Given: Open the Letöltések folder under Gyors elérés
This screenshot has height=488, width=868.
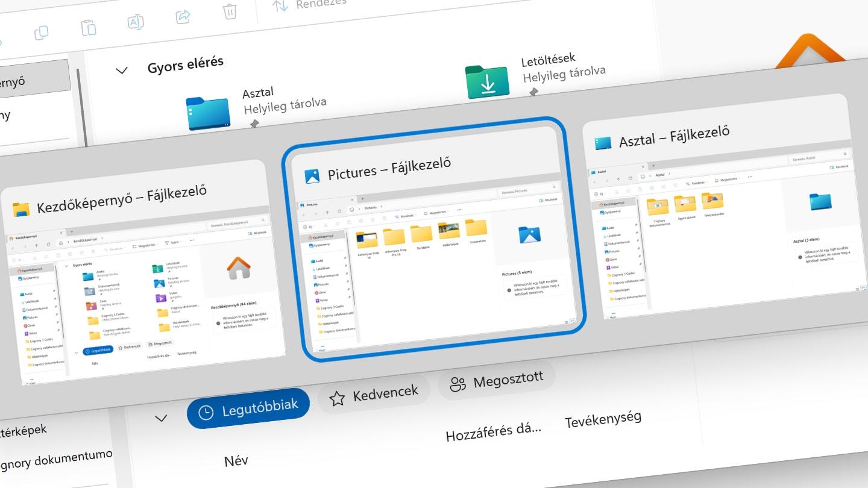Looking at the screenshot, I should (535, 76).
